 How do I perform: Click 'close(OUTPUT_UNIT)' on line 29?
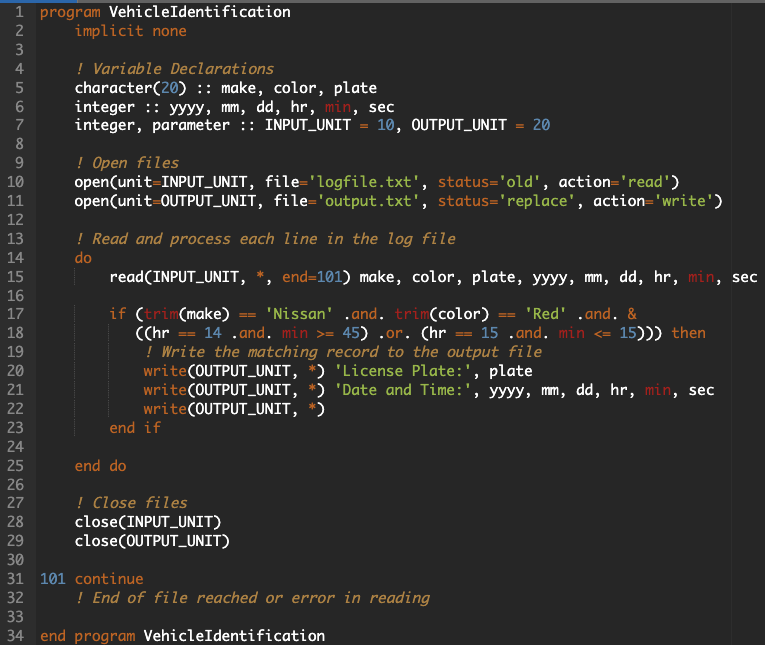tap(152, 541)
